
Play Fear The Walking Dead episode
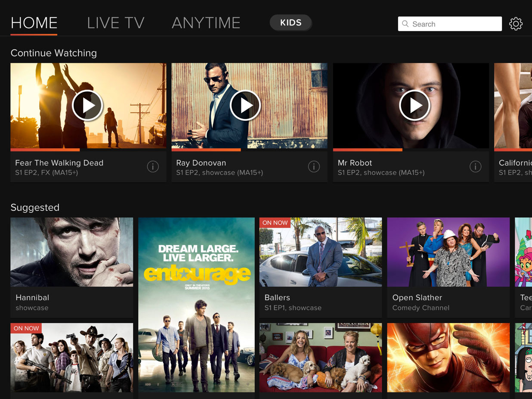(x=87, y=105)
